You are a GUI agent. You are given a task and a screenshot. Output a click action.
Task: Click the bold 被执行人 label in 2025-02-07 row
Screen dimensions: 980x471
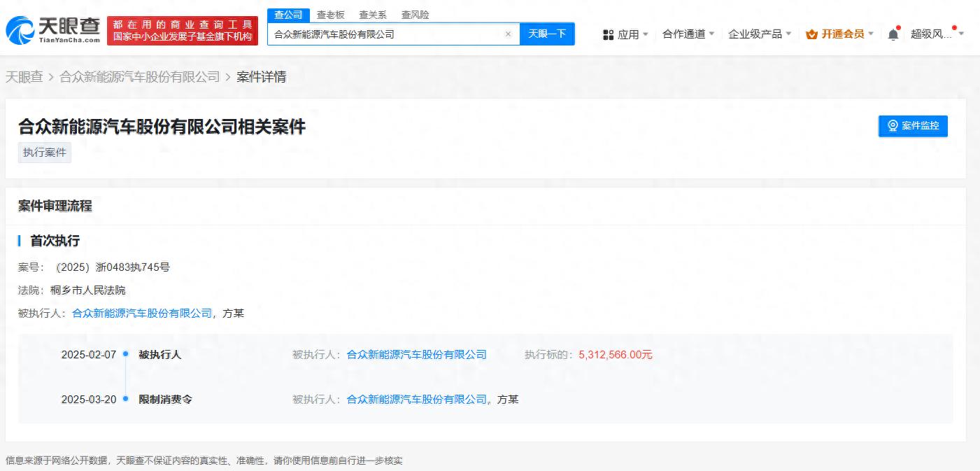[159, 354]
